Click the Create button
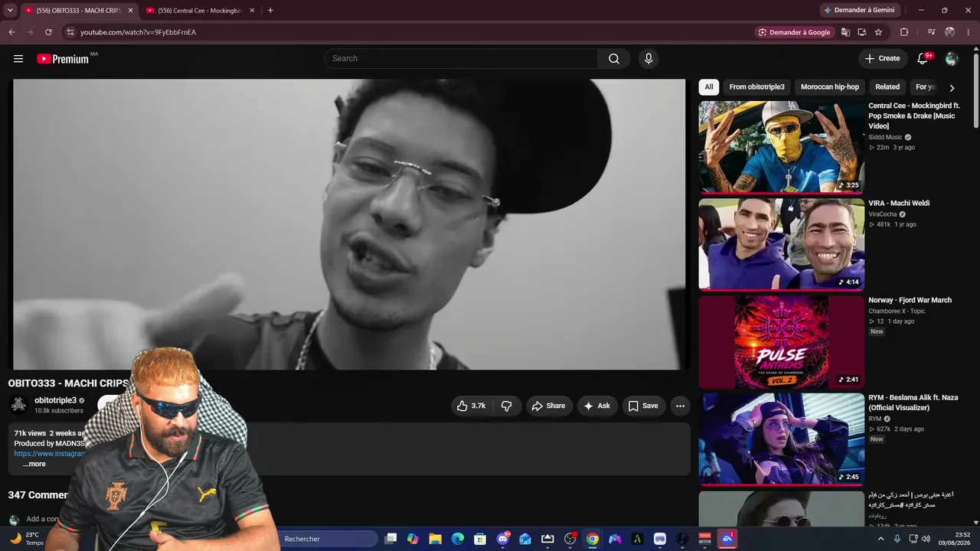 click(882, 59)
